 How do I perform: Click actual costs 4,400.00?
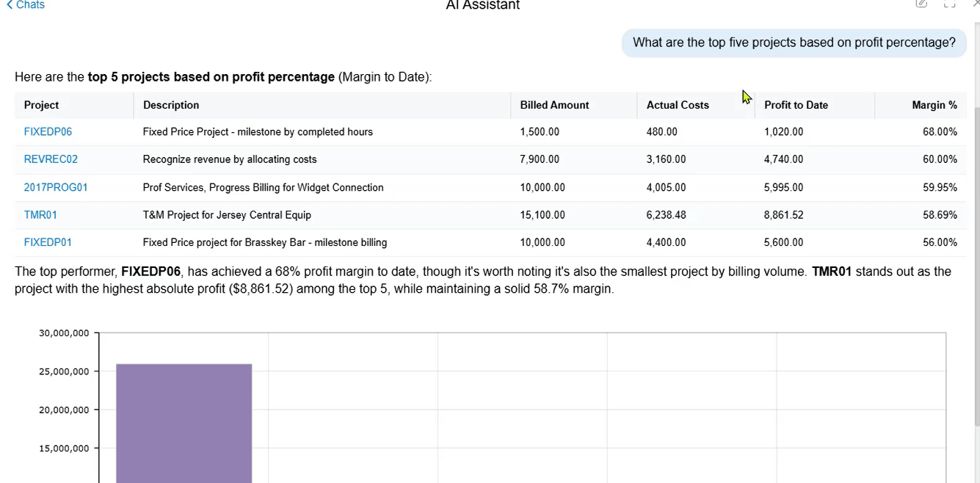(666, 242)
